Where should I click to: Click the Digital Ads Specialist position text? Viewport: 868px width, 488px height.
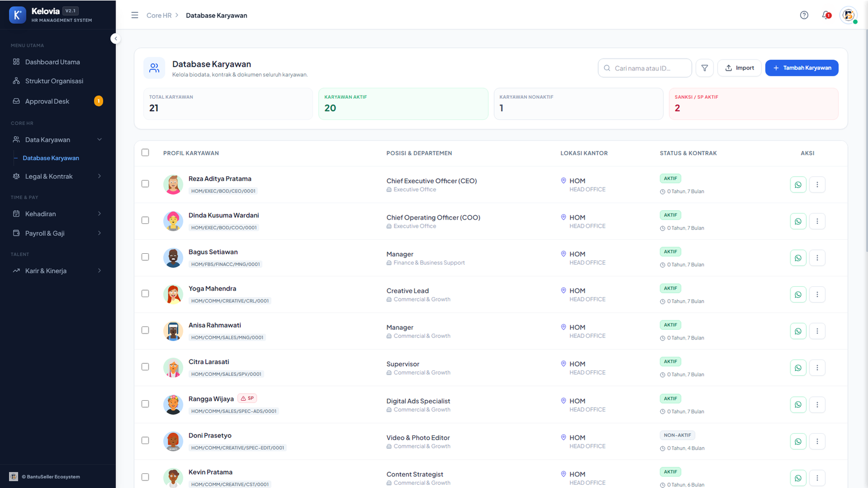tap(418, 401)
